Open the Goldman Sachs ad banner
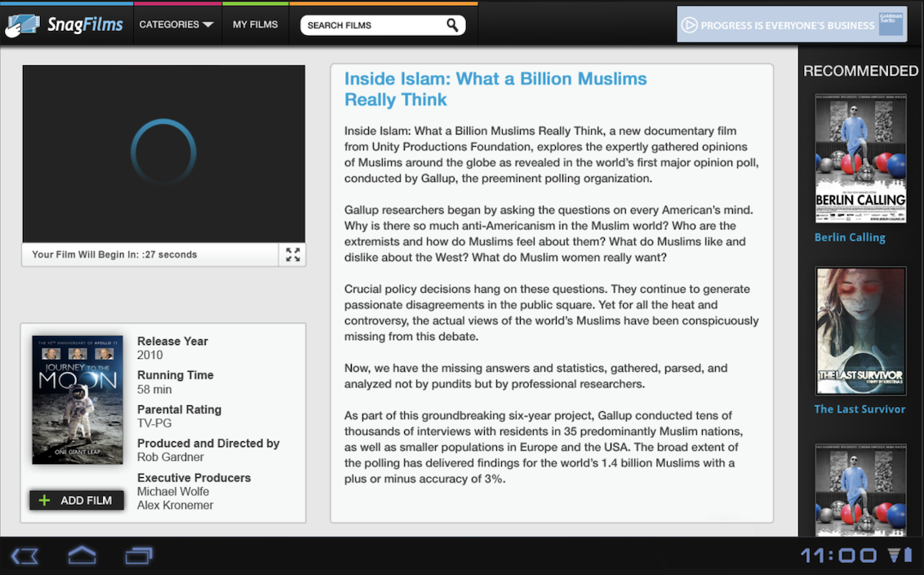924x575 pixels. tap(792, 24)
